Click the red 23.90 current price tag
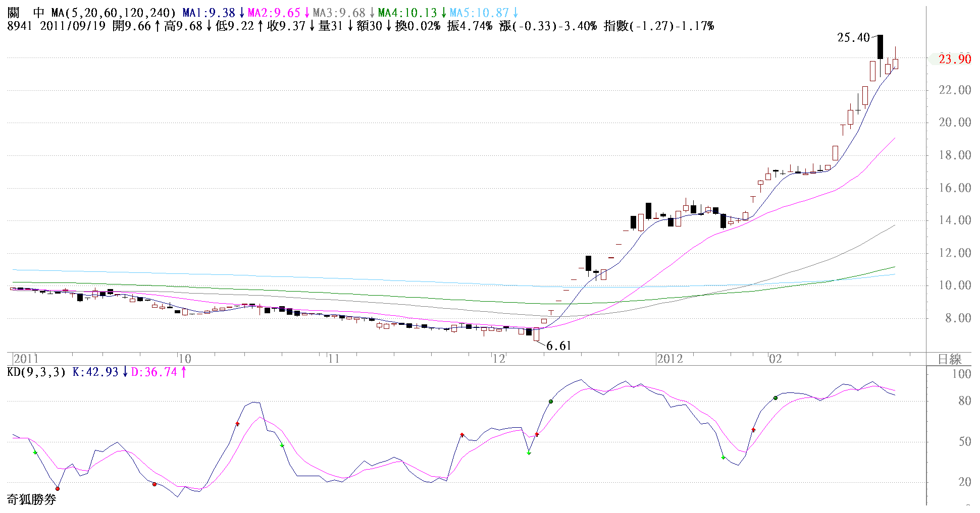 (954, 59)
